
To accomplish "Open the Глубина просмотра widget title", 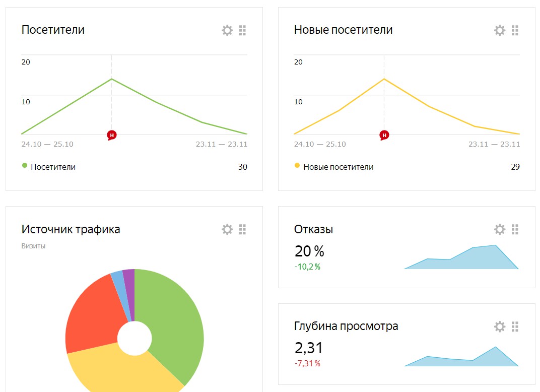I will click(x=346, y=326).
